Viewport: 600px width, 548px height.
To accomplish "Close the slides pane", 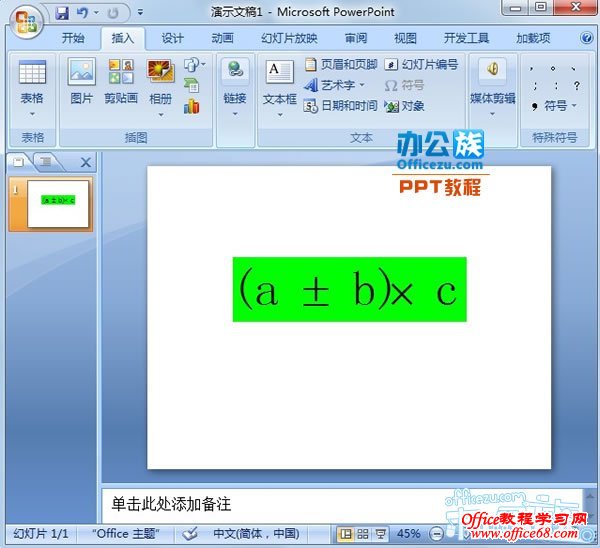I will [x=86, y=163].
